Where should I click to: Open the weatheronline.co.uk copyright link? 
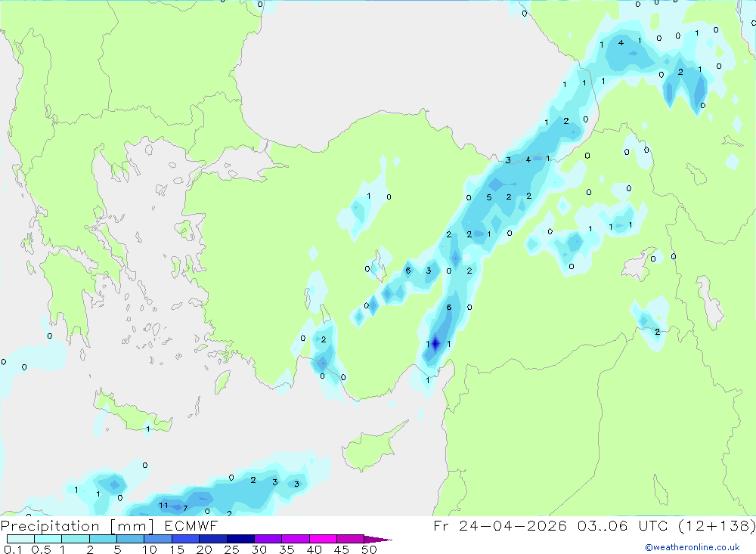[x=692, y=547]
